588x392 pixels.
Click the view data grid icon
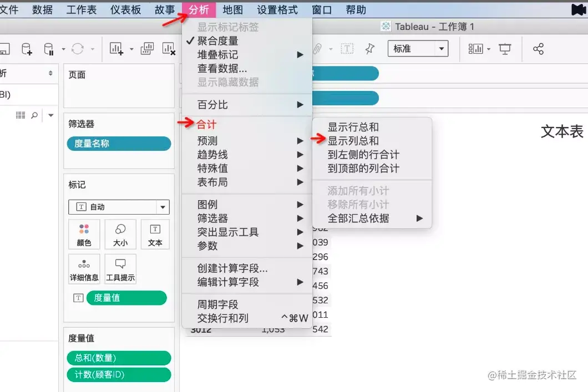[21, 115]
